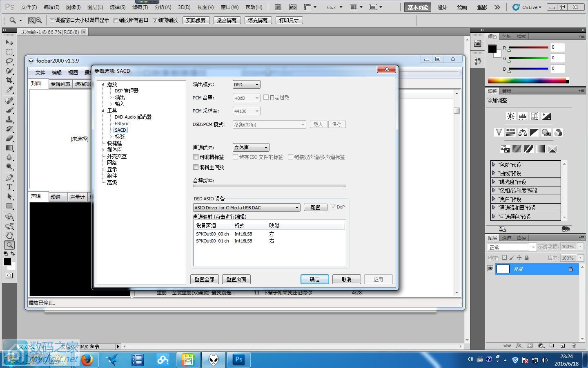The height and width of the screenshot is (368, 588).
Task: Expand the 声道优先 立体声 dropdown
Action: coord(251,148)
